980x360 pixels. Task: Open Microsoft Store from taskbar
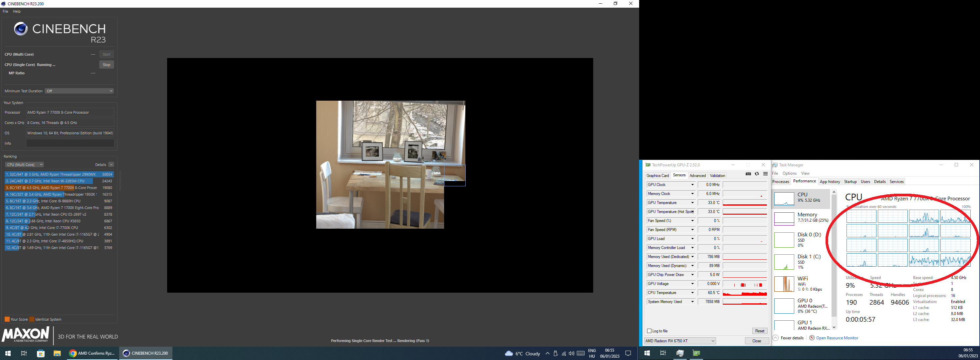tap(41, 353)
